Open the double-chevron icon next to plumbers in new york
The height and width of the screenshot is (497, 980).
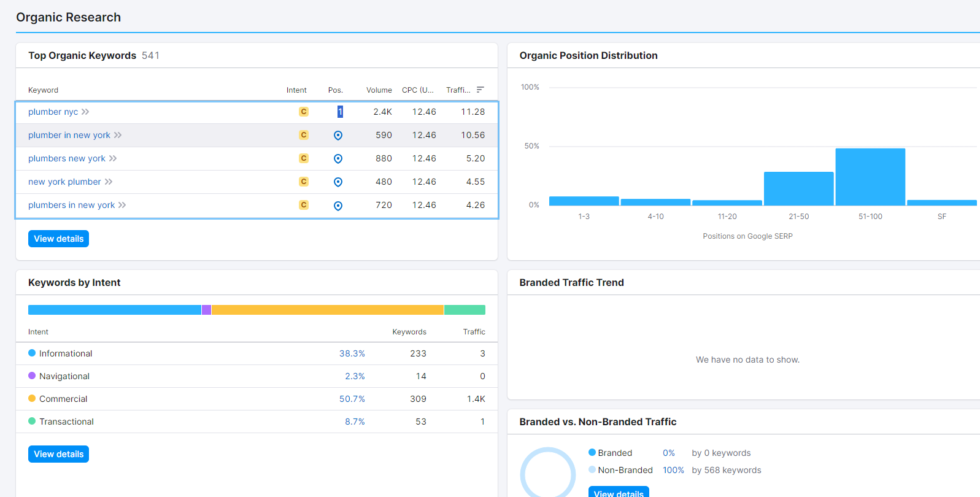coord(122,205)
